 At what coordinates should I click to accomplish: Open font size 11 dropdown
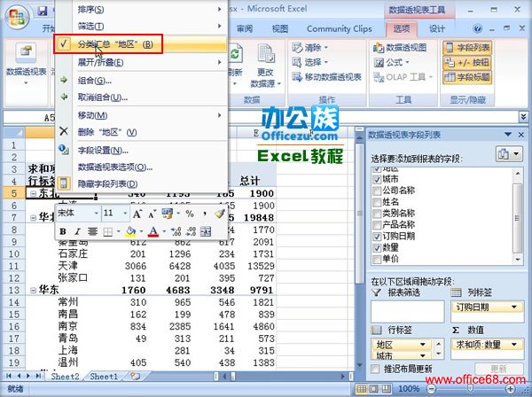pyautogui.click(x=125, y=214)
